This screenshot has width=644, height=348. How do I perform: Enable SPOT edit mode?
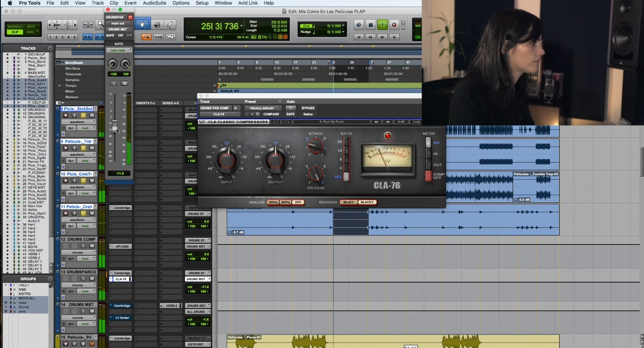(x=31, y=27)
